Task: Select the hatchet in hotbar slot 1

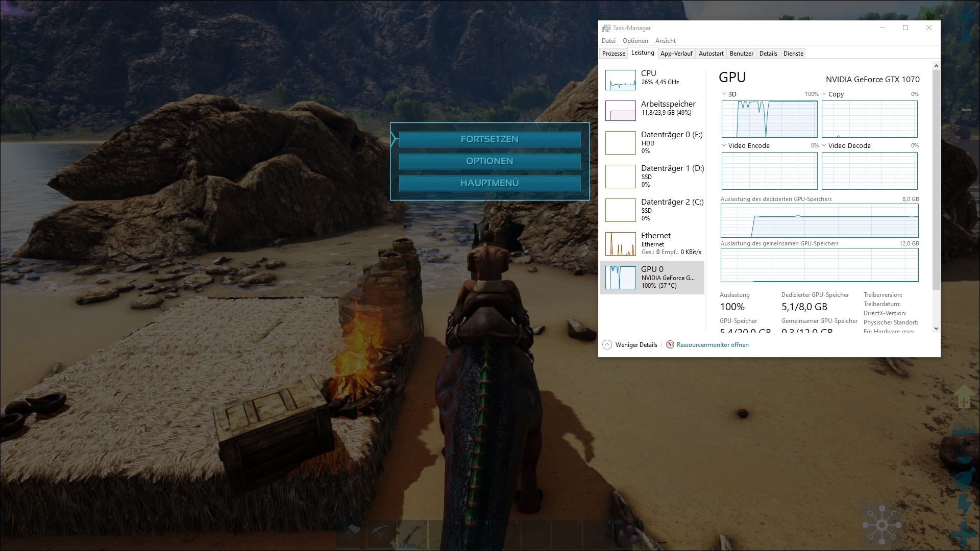Action: pyautogui.click(x=351, y=534)
